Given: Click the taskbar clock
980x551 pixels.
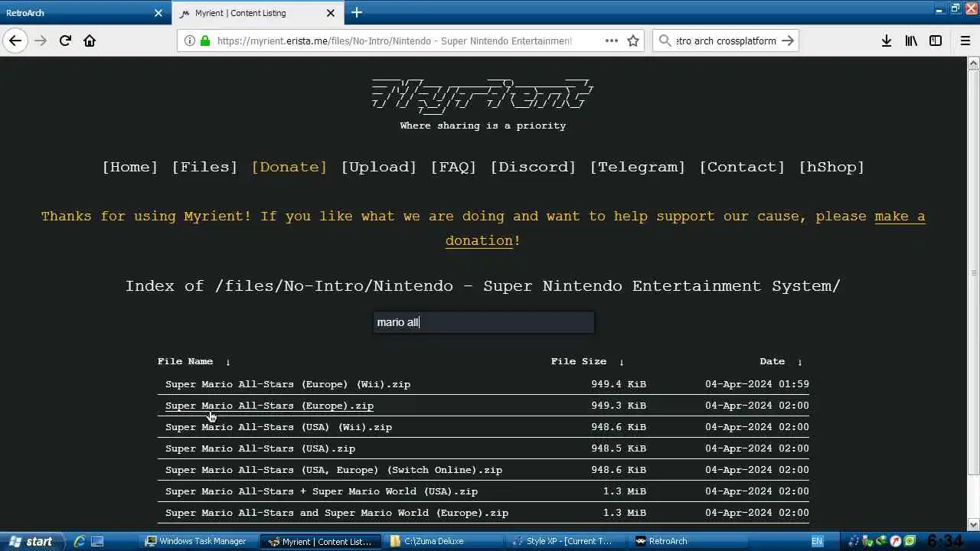Looking at the screenshot, I should coord(945,542).
